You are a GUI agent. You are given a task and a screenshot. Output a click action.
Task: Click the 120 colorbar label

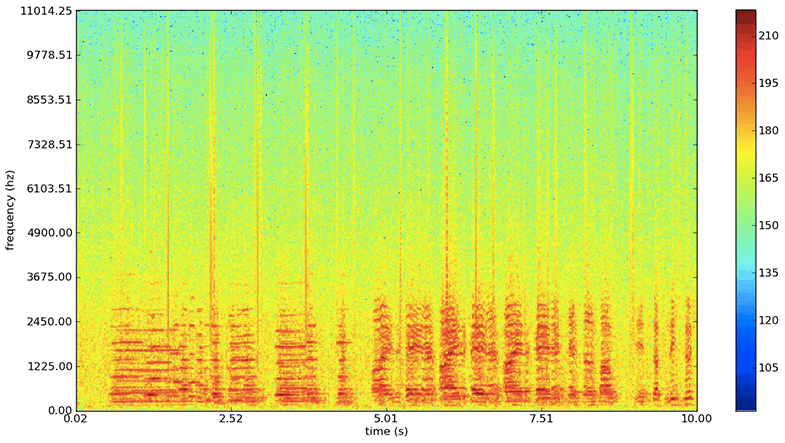point(768,320)
